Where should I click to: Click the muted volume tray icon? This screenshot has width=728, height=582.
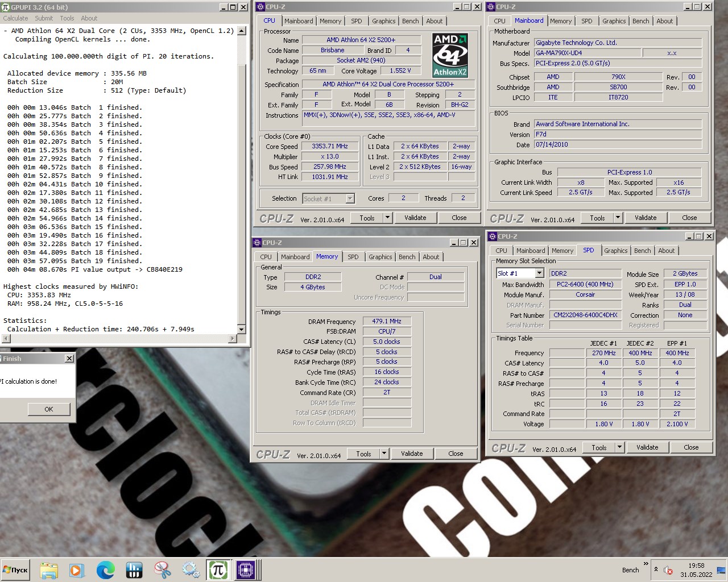668,570
